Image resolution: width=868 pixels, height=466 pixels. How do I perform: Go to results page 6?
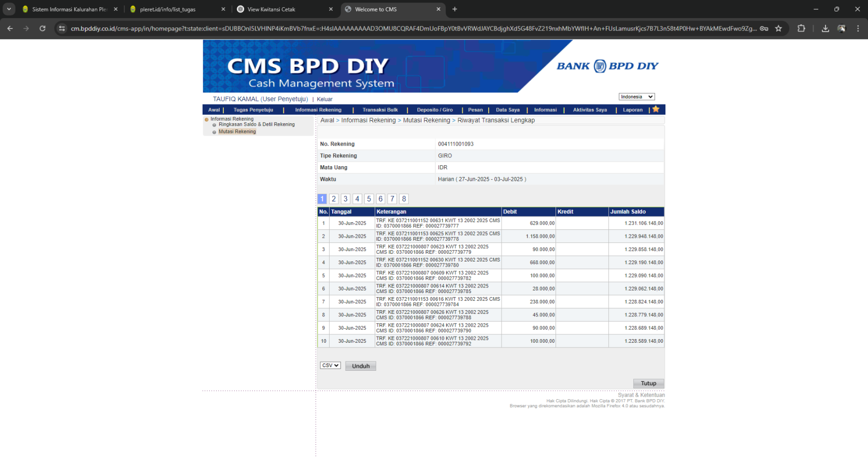[x=380, y=199]
